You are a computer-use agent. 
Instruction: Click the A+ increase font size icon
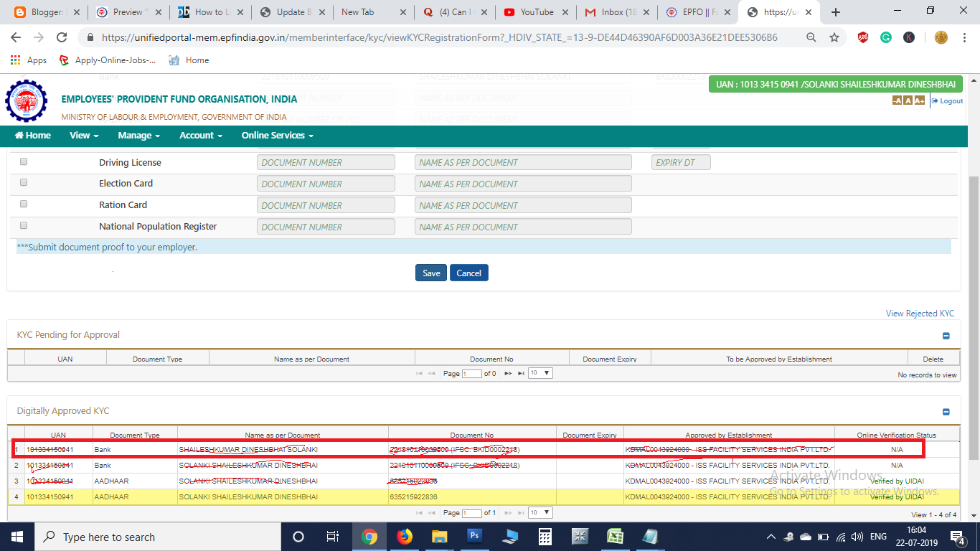point(919,100)
